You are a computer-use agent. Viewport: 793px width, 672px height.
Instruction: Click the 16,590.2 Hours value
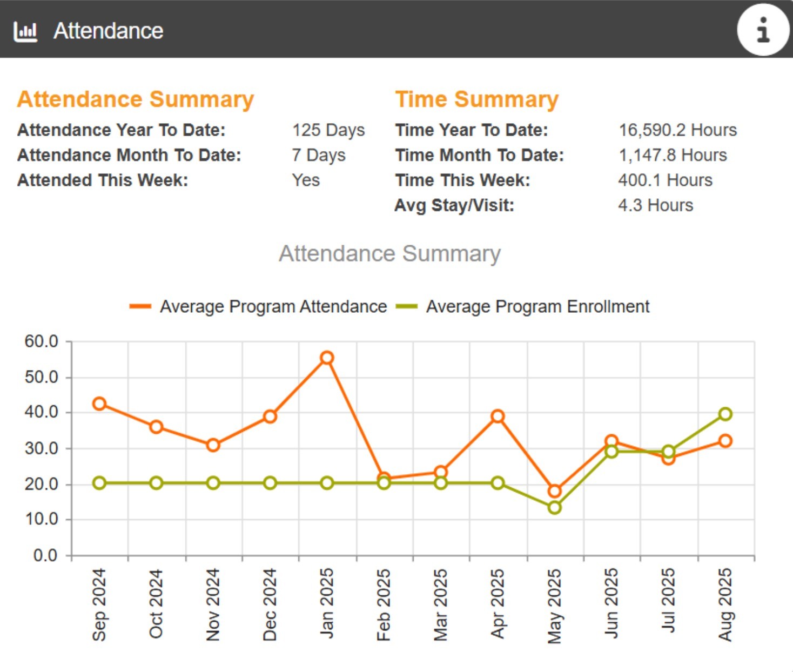coord(677,130)
